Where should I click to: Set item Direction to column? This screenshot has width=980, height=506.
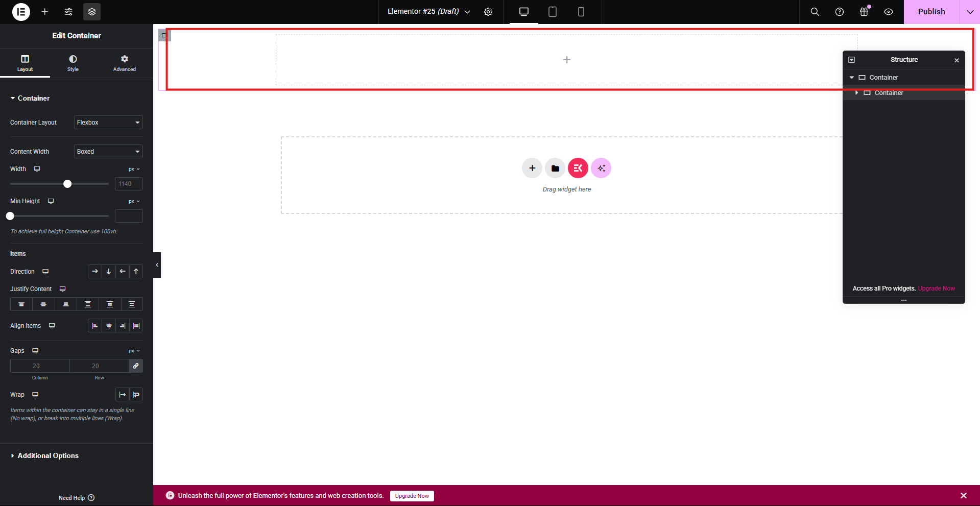[108, 271]
